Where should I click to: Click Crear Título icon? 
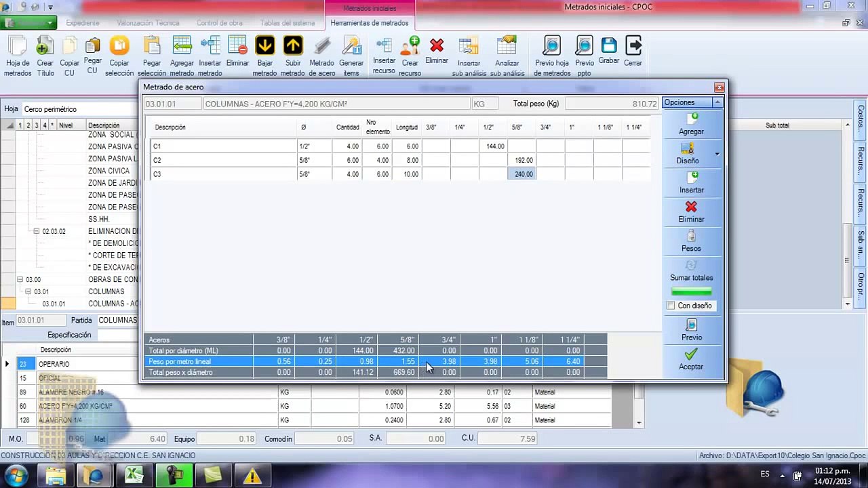pyautogui.click(x=45, y=47)
